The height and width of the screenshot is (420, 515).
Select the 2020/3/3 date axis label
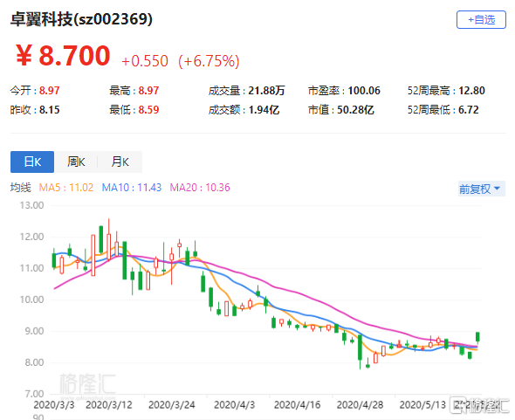[x=54, y=404]
